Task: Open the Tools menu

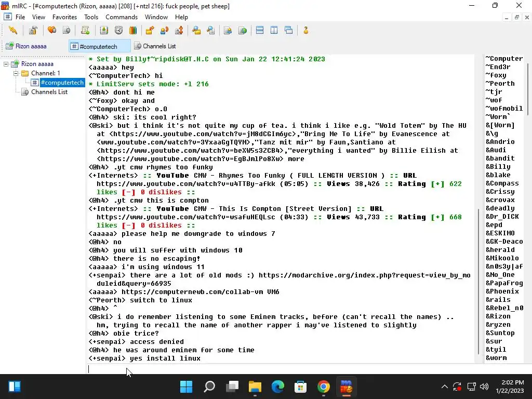Action: pos(91,17)
